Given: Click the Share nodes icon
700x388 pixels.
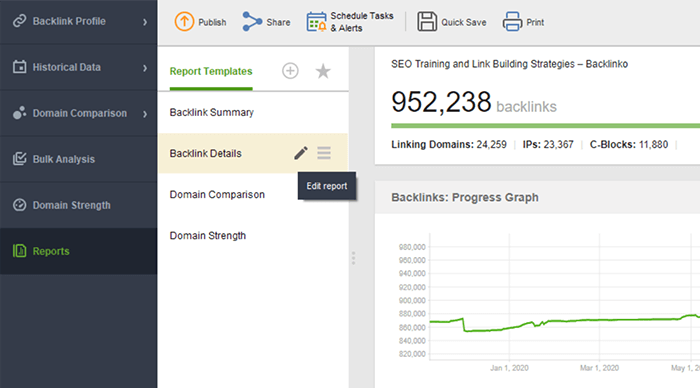Looking at the screenshot, I should [x=252, y=21].
